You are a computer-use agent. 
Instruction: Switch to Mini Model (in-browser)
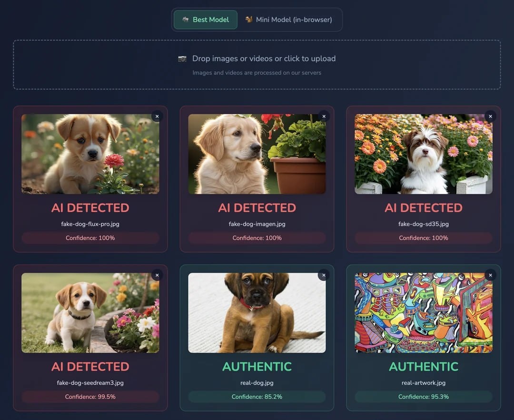coord(289,20)
